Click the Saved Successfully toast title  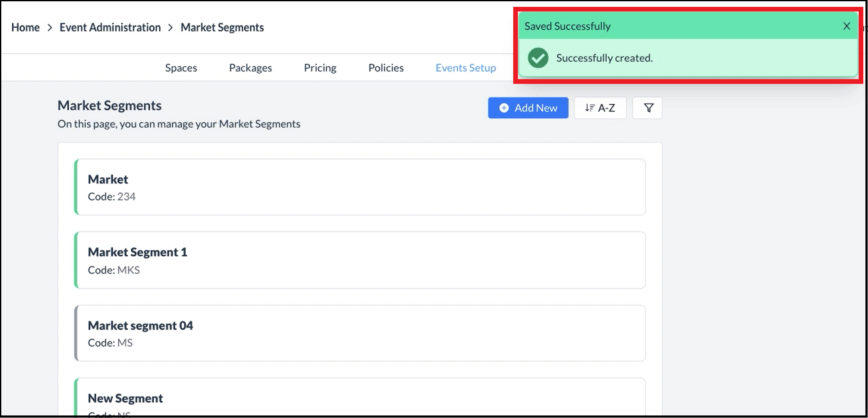[x=567, y=26]
